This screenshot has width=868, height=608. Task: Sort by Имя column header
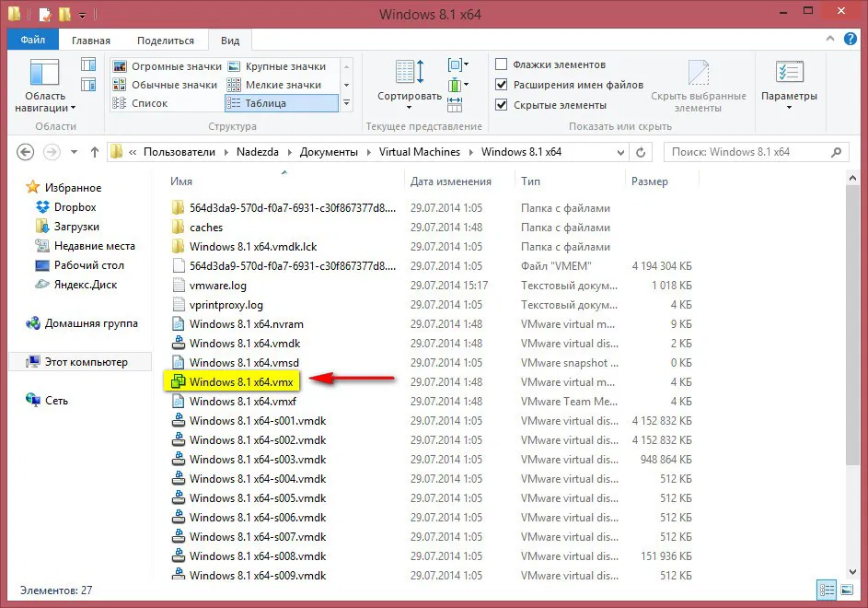tap(285, 181)
